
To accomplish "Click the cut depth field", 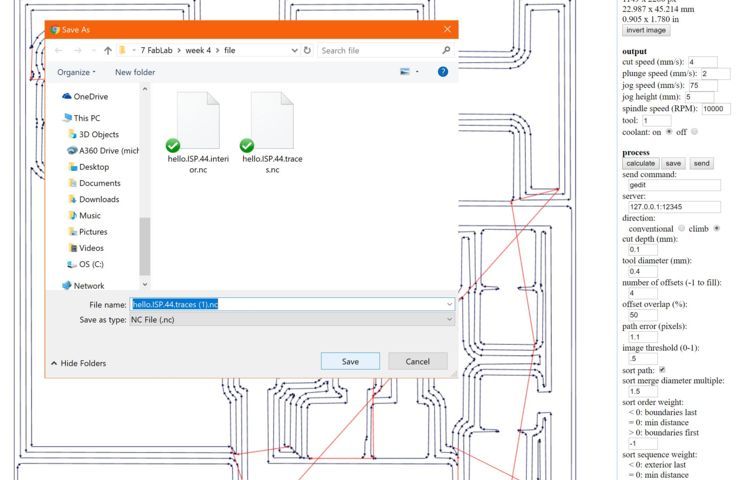I will (643, 250).
